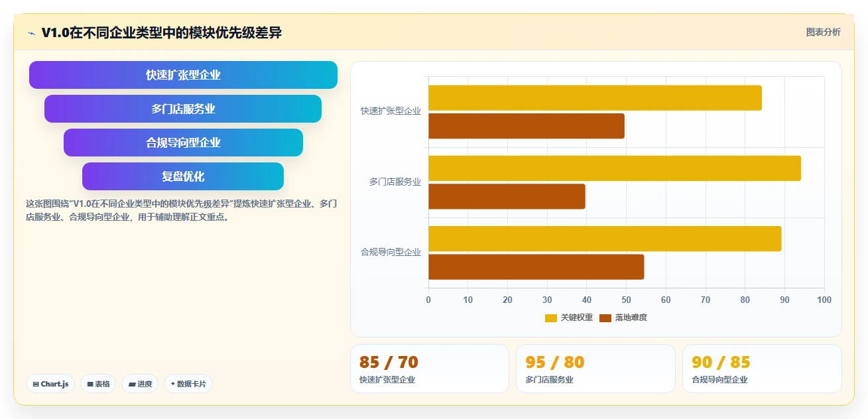The image size is (868, 419).
Task: Click the 数据卡片 tag chip
Action: click(188, 384)
